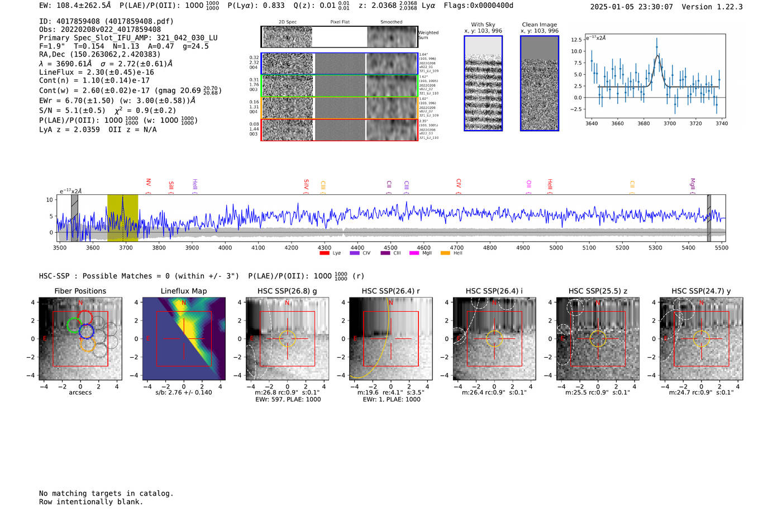782x532 pixels.
Task: Click the 2025-01-05 23:30:07 timestamp
Action: 632,7
